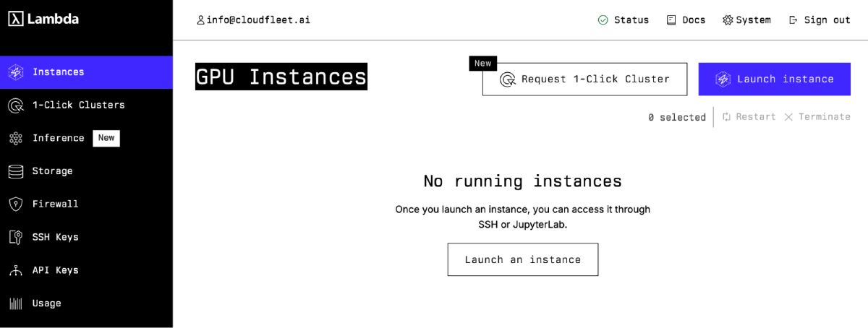The height and width of the screenshot is (328, 868).
Task: Click the Lambda logo icon
Action: [x=16, y=20]
